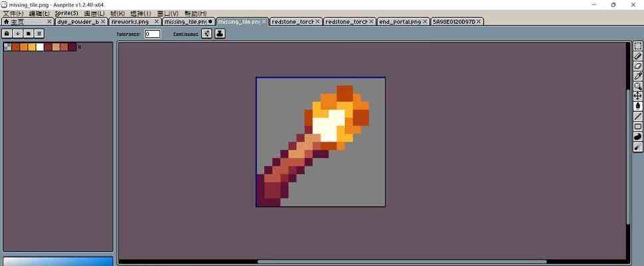The height and width of the screenshot is (266, 644).
Task: Click the palette lock icon button
Action: (7, 33)
